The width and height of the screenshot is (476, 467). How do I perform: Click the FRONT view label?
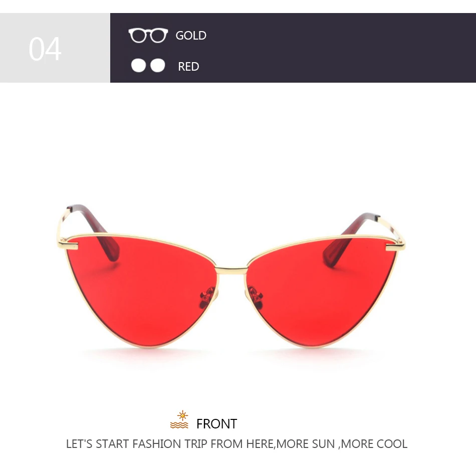tap(217, 423)
